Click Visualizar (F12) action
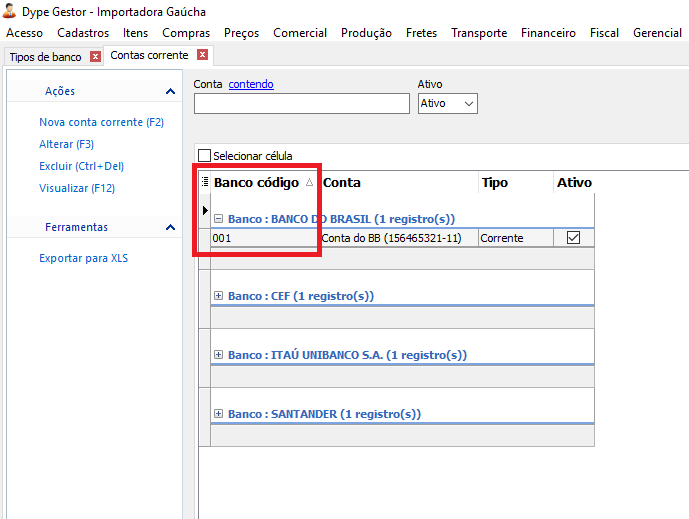 click(x=77, y=188)
